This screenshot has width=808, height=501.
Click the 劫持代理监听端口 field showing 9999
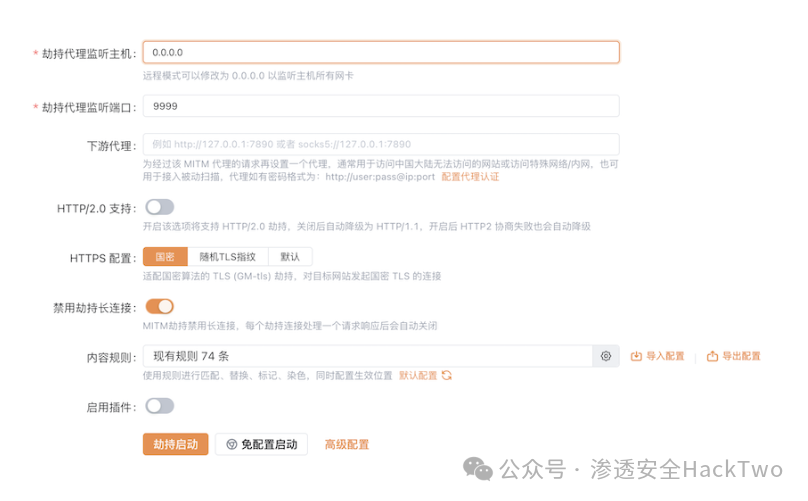pyautogui.click(x=381, y=106)
